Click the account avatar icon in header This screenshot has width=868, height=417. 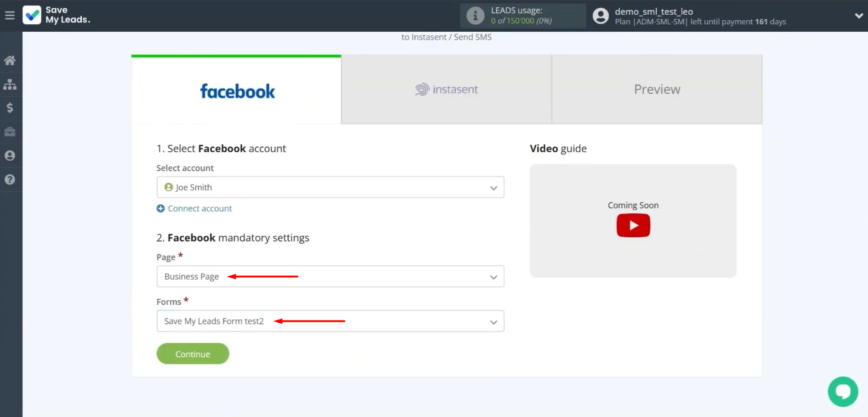coord(601,16)
